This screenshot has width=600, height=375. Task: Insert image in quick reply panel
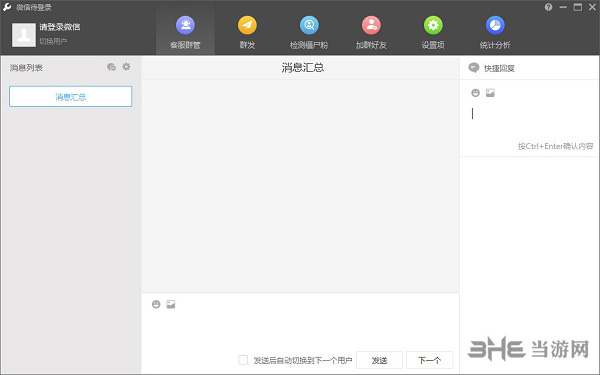click(x=490, y=93)
